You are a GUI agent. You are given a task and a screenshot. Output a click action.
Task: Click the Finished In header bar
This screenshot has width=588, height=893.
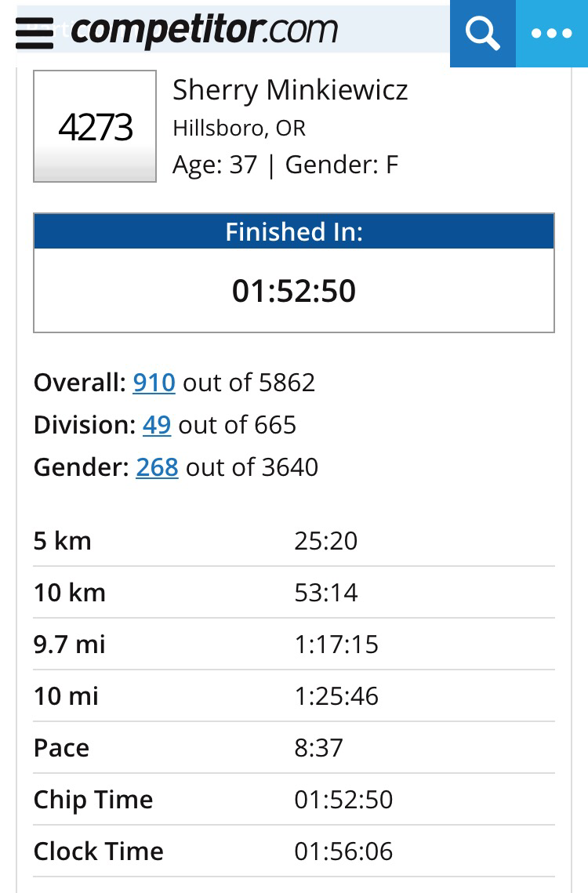point(294,231)
